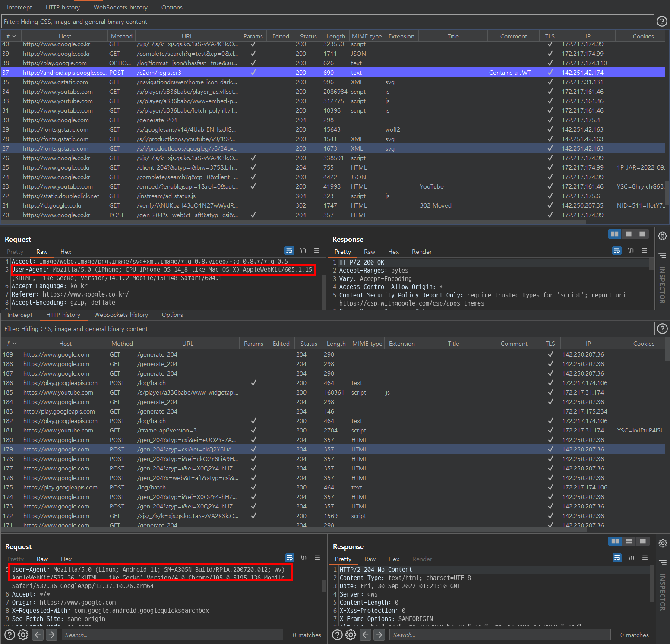The width and height of the screenshot is (670, 644).
Task: Sort lower table by Host header
Action: click(x=65, y=344)
